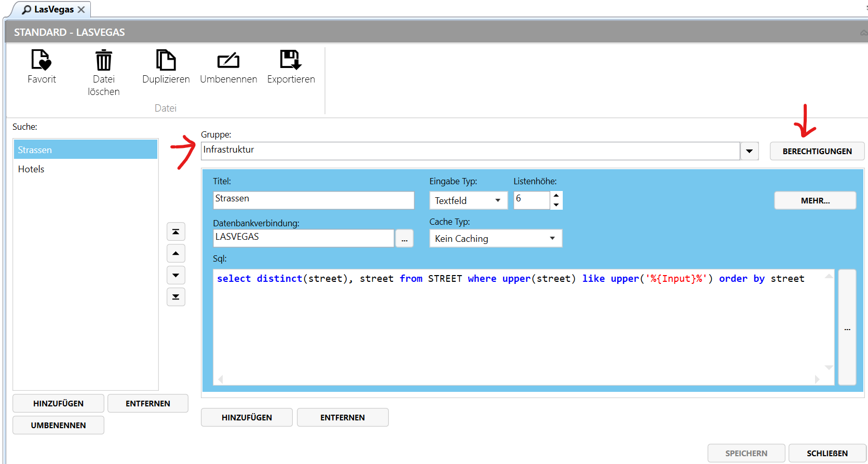
Task: Click the Datei löschen trash icon
Action: coord(104,60)
